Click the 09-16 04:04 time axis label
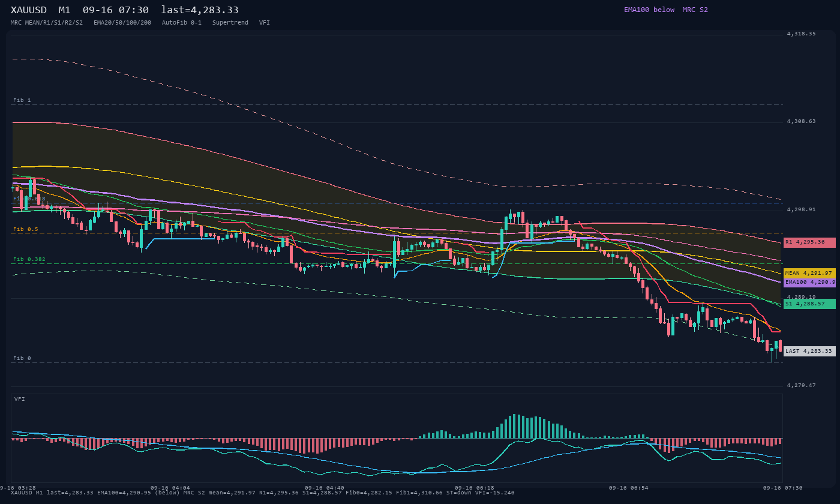This screenshot has height=504, width=840. tap(170, 488)
